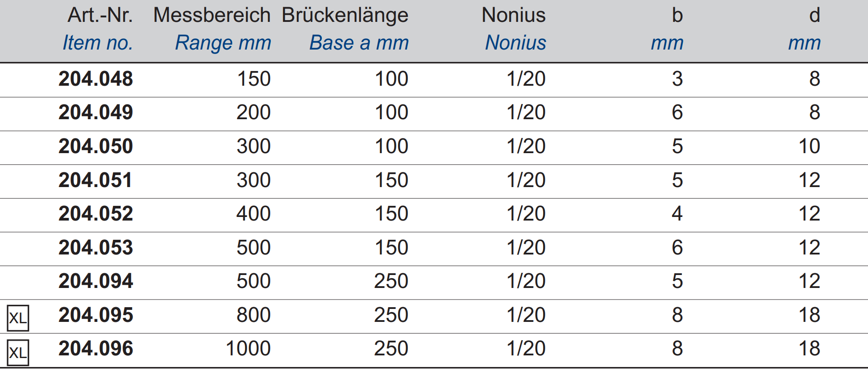Click the XL icon beside 204.095
This screenshot has width=868, height=371.
point(18,318)
